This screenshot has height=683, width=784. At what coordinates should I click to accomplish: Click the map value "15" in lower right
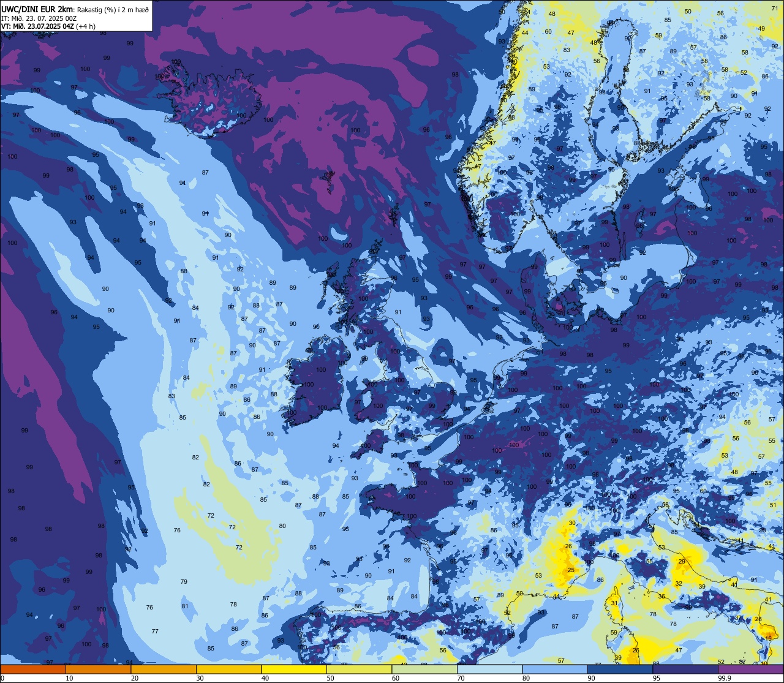(769, 639)
